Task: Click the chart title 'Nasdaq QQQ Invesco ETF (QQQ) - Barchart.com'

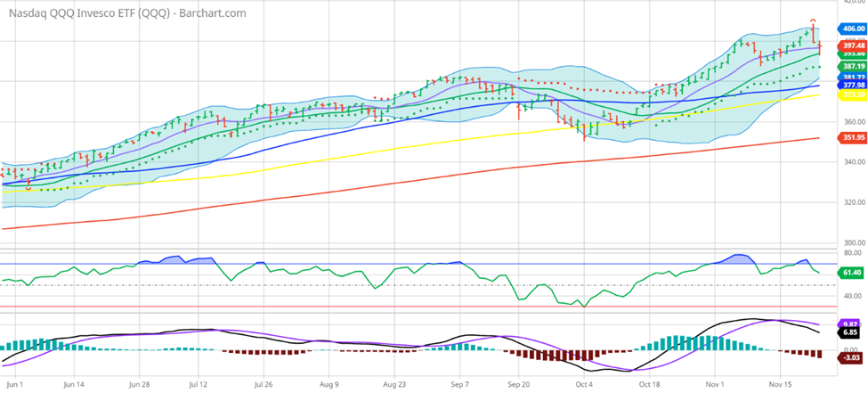Action: click(x=126, y=13)
